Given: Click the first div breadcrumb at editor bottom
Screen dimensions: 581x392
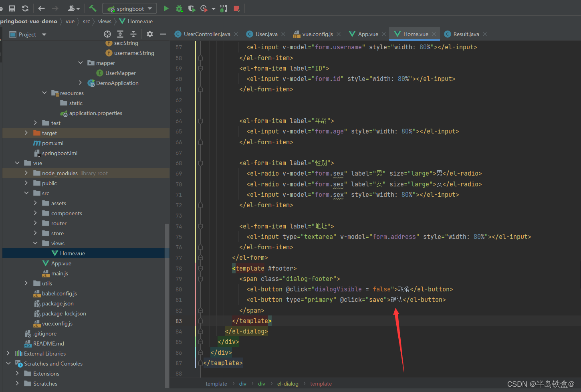Looking at the screenshot, I should click(x=243, y=384).
